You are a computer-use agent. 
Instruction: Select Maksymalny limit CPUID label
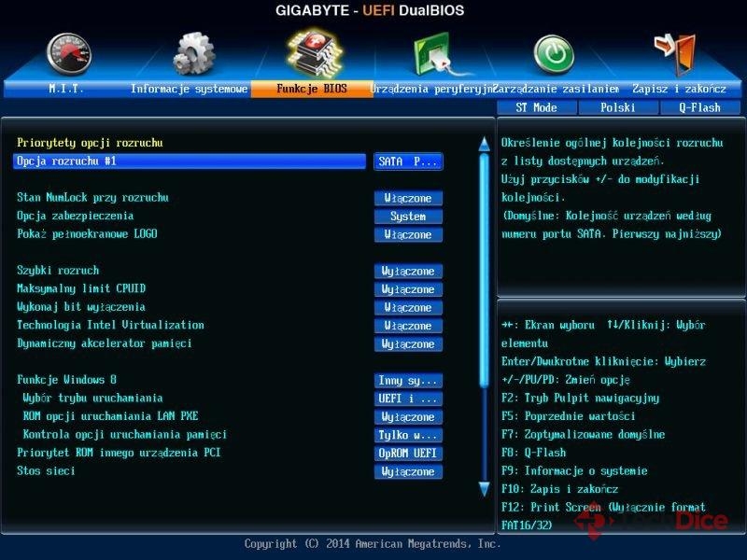click(81, 288)
